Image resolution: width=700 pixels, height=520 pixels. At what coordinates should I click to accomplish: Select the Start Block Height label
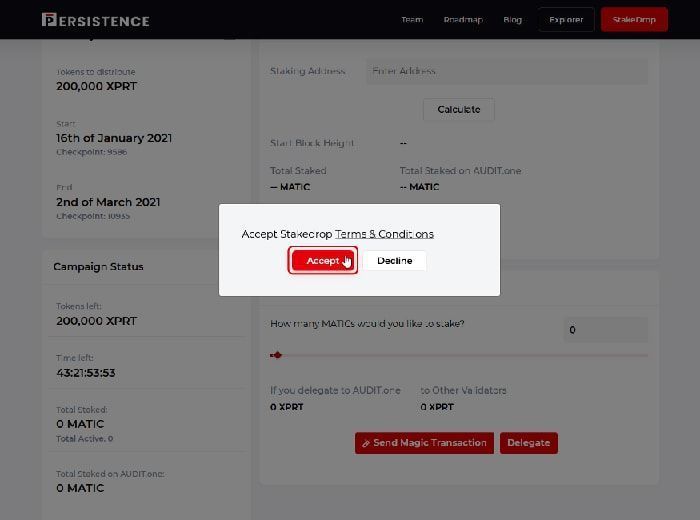[x=312, y=143]
